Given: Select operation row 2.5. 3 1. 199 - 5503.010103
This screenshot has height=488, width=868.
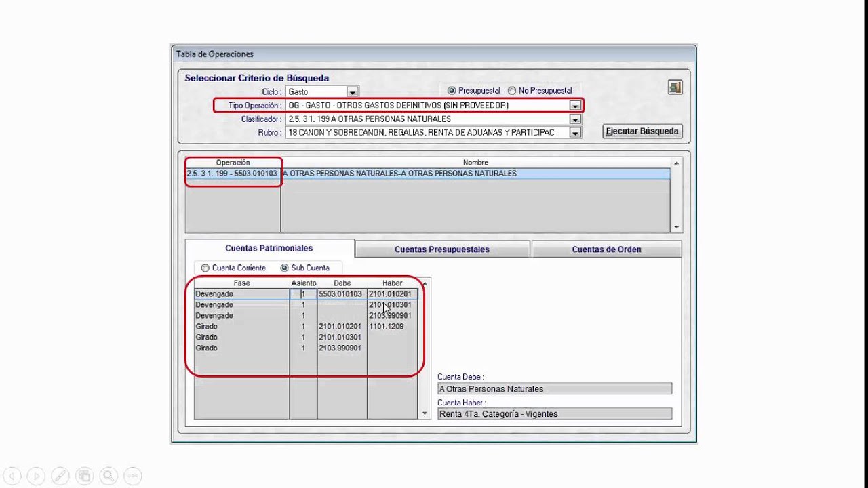Looking at the screenshot, I should pos(428,174).
